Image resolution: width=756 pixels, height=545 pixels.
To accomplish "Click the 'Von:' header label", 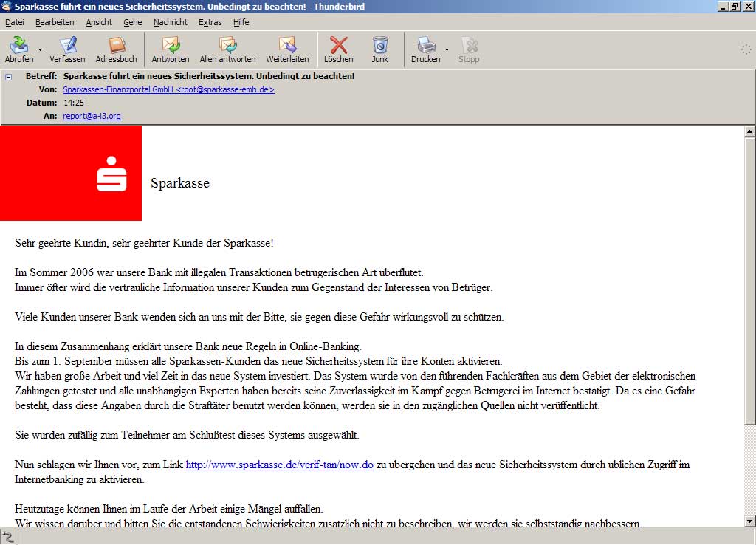I will (x=48, y=89).
